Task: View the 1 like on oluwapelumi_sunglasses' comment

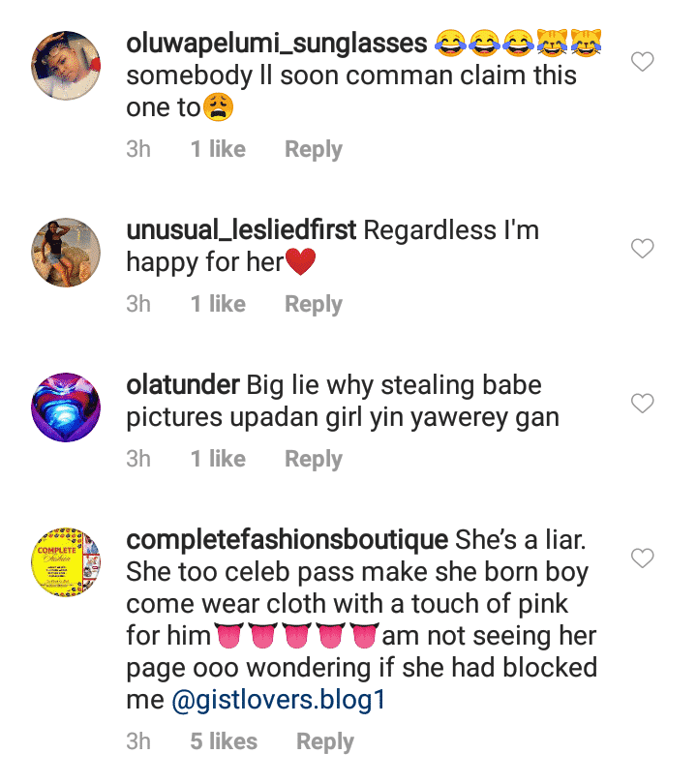Action: pos(218,149)
